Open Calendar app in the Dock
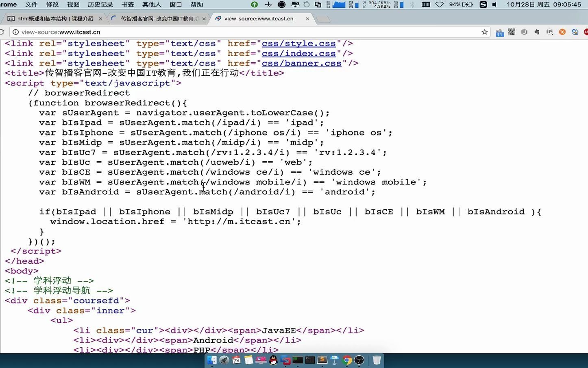The image size is (588, 368). [236, 360]
